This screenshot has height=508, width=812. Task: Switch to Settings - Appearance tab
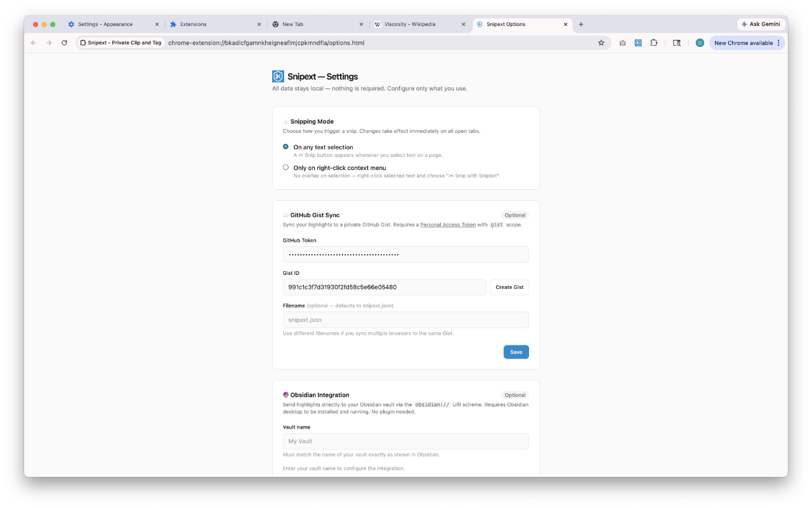(113, 24)
